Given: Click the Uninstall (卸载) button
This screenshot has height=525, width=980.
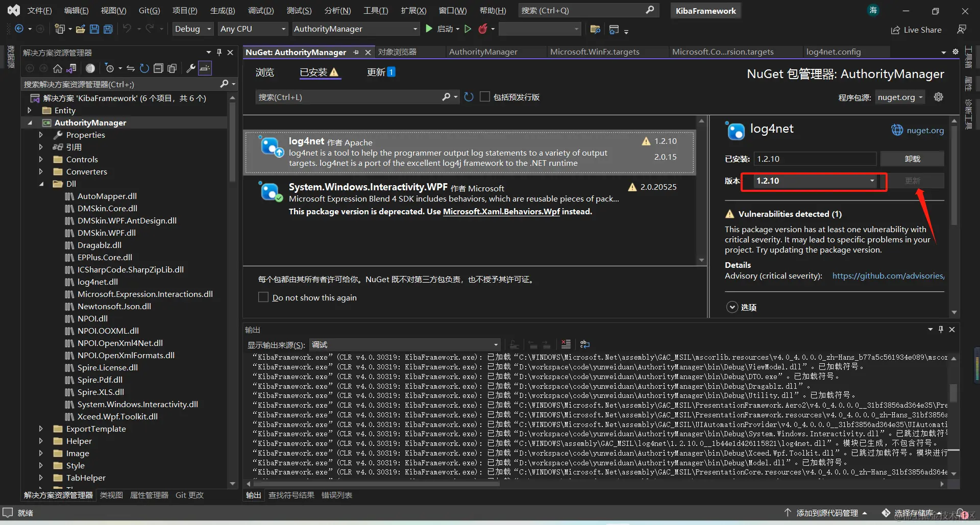Looking at the screenshot, I should pos(912,159).
